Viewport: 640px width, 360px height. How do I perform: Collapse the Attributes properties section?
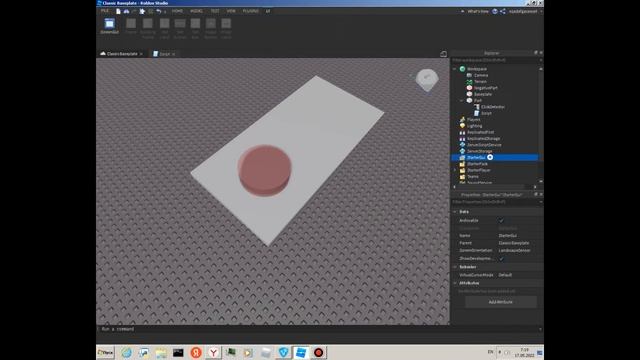(455, 283)
